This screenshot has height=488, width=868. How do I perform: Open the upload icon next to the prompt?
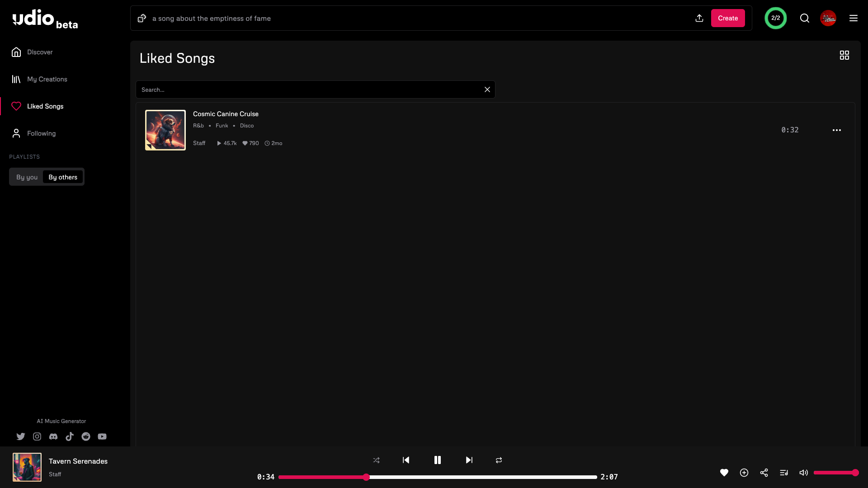(x=699, y=18)
